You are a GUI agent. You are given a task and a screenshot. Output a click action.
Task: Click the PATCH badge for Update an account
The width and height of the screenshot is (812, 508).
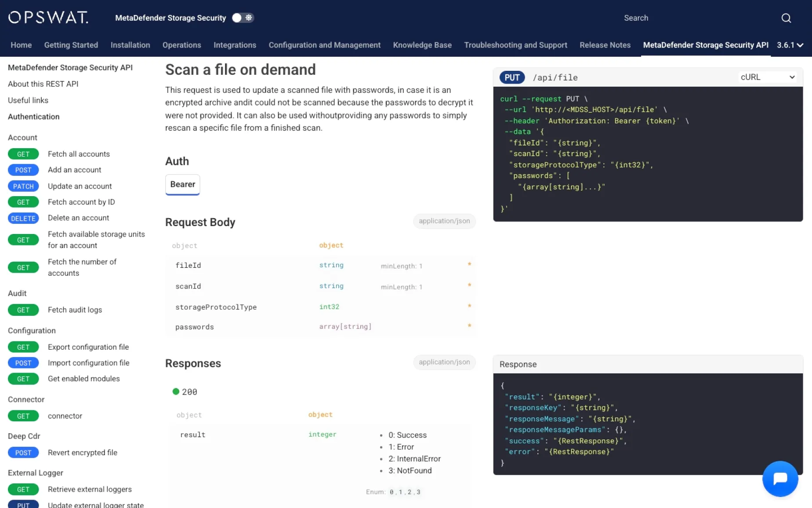23,186
